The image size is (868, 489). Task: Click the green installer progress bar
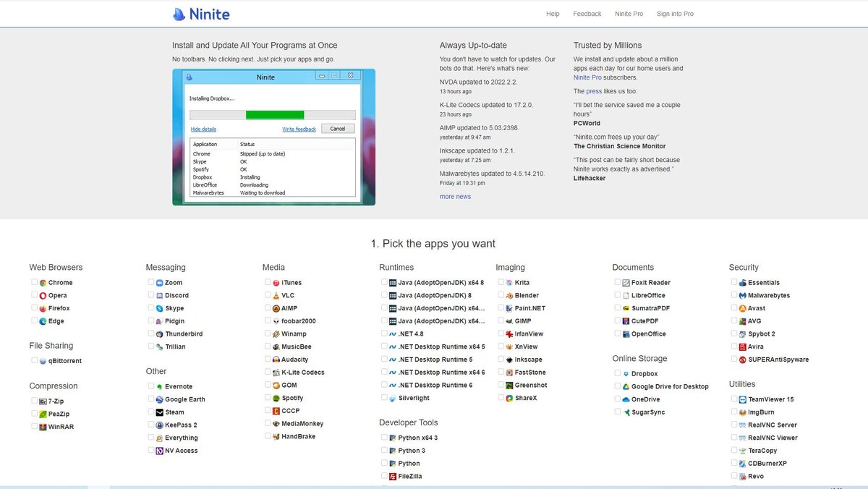[x=275, y=114]
